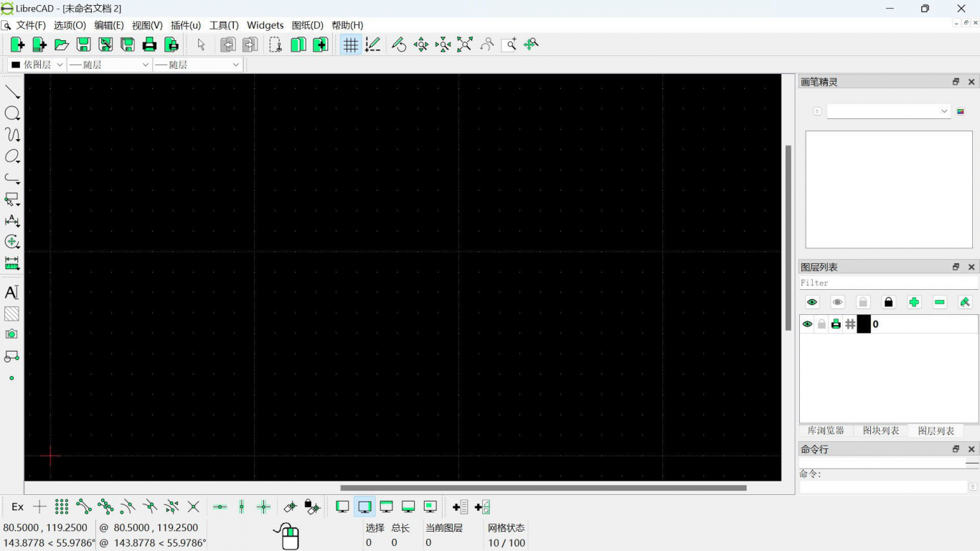Open the pen wizard combo box

888,111
